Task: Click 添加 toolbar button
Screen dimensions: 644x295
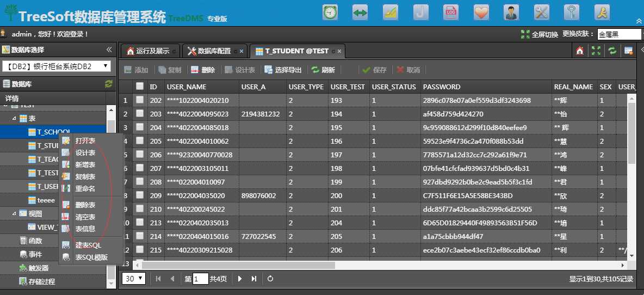Action: click(136, 70)
